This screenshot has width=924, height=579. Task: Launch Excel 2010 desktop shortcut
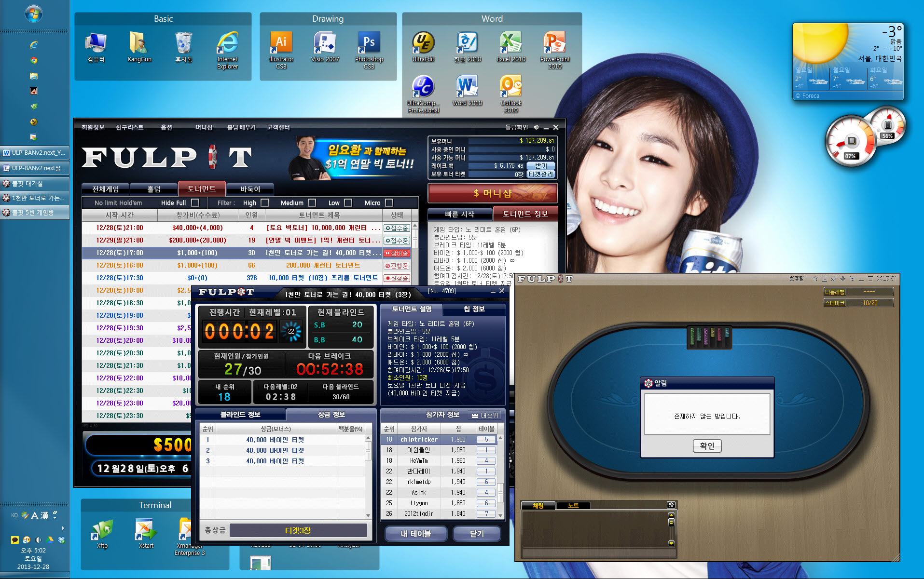pos(511,47)
